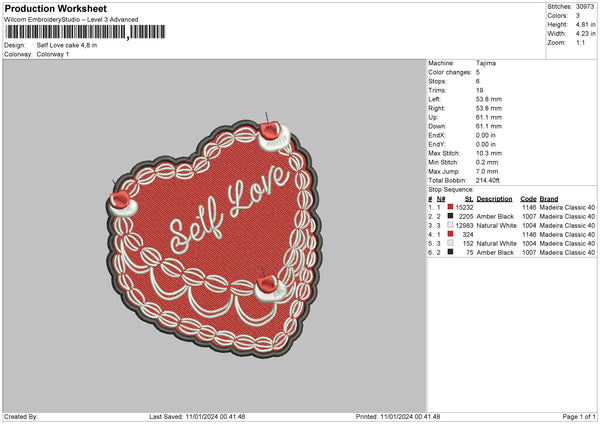Click the 'Stop Sequence:' heading

[451, 190]
